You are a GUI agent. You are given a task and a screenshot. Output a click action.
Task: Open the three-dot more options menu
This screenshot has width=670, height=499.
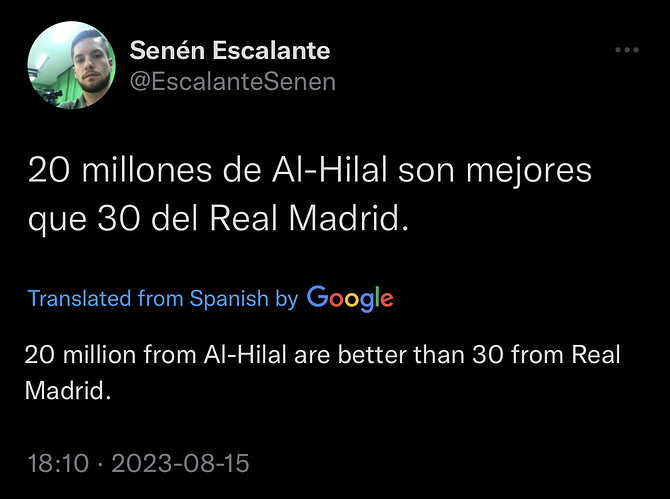tap(626, 50)
